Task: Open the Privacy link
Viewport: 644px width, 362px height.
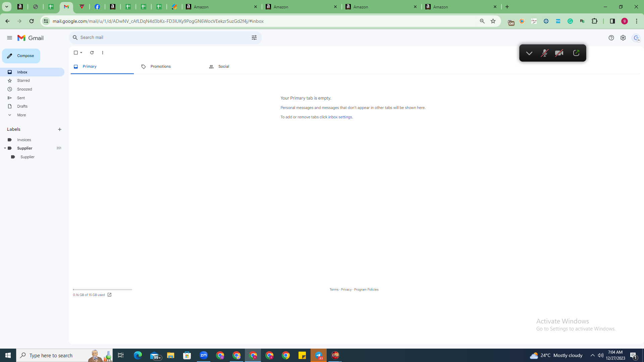Action: click(346, 290)
